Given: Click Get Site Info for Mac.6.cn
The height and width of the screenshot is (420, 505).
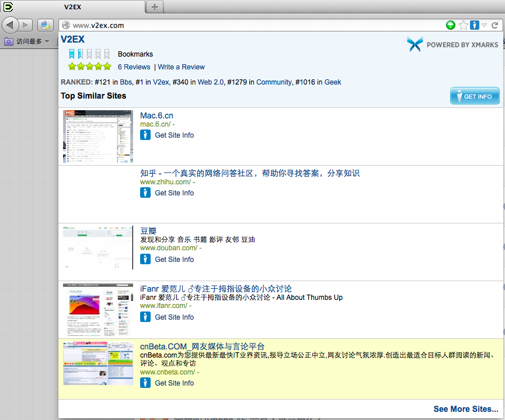Looking at the screenshot, I should [174, 135].
